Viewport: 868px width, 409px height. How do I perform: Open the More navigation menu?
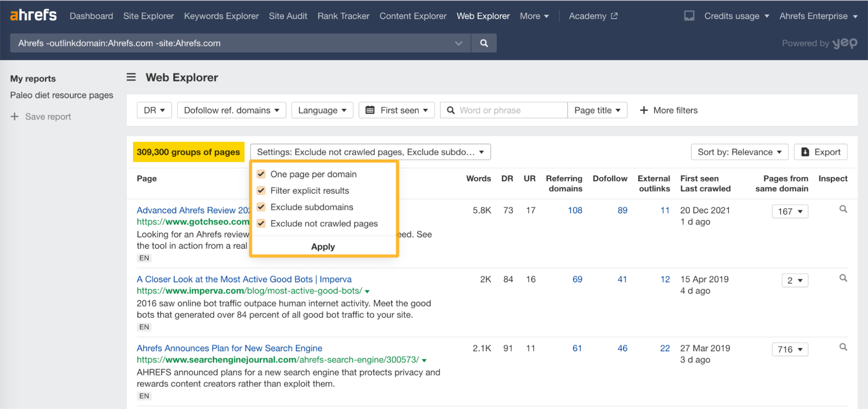[x=534, y=16]
